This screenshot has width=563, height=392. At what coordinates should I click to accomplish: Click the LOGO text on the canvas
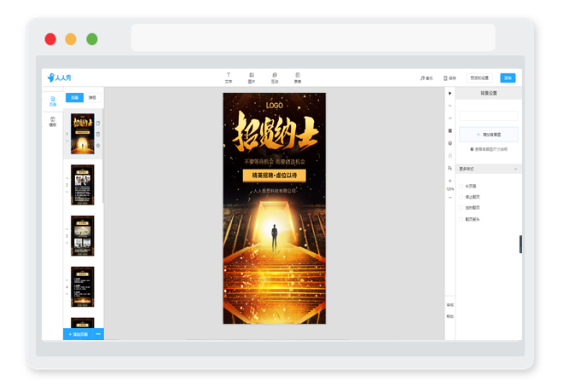[x=275, y=106]
